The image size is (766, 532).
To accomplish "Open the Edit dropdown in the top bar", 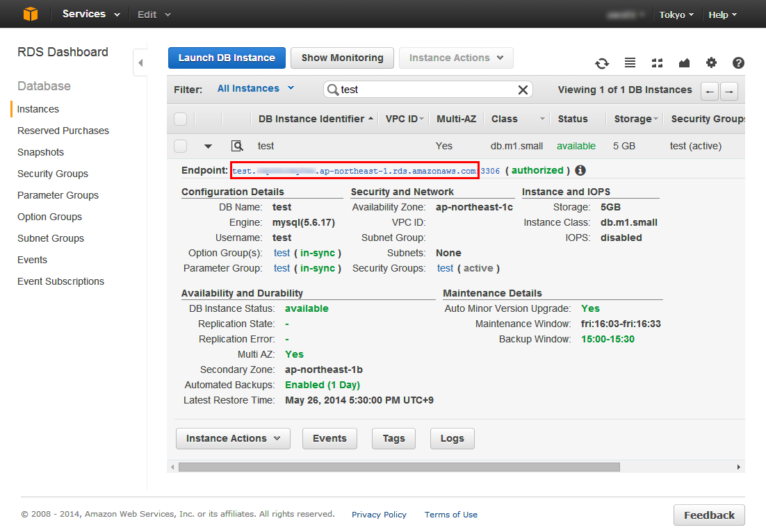I will tap(154, 15).
